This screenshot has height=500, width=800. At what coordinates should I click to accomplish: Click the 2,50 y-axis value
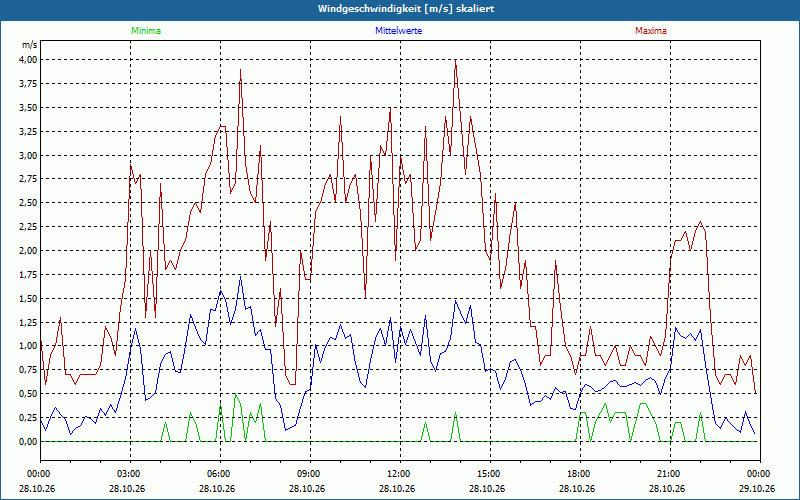pos(28,203)
